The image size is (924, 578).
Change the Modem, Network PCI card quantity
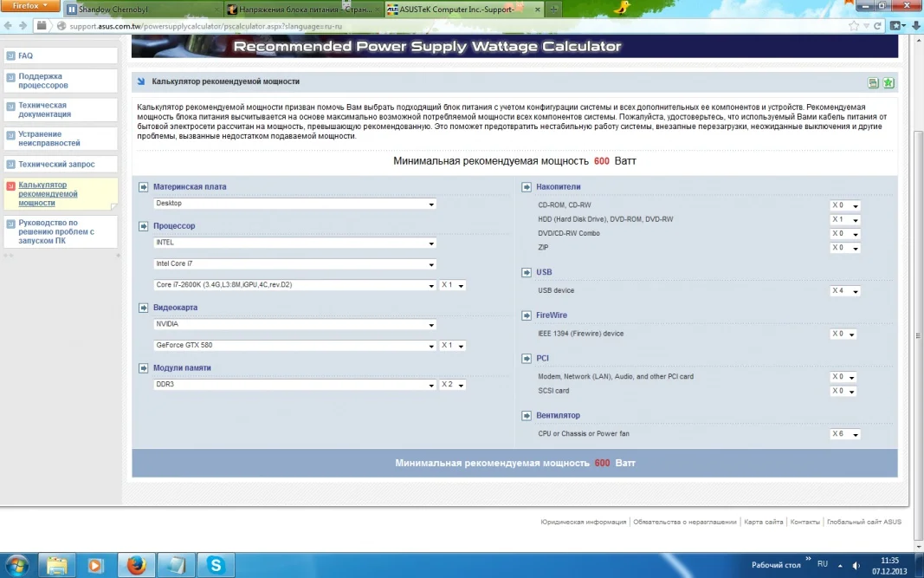[x=843, y=377]
